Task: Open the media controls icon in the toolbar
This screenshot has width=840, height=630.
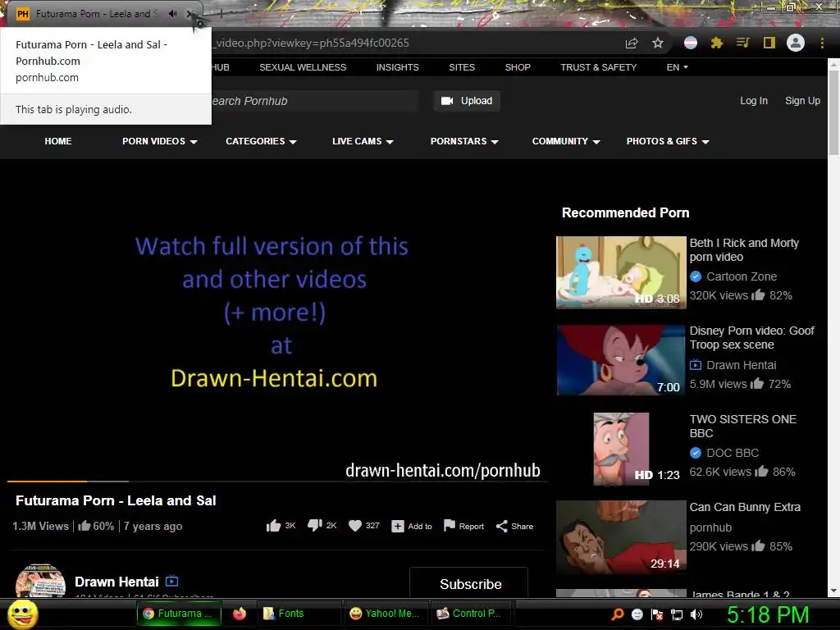Action: tap(742, 43)
